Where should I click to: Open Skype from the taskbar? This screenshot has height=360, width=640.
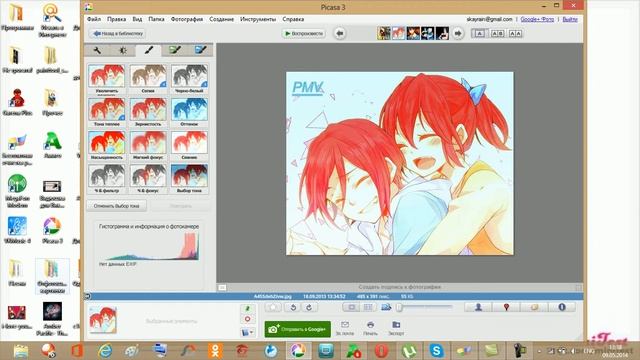click(436, 351)
